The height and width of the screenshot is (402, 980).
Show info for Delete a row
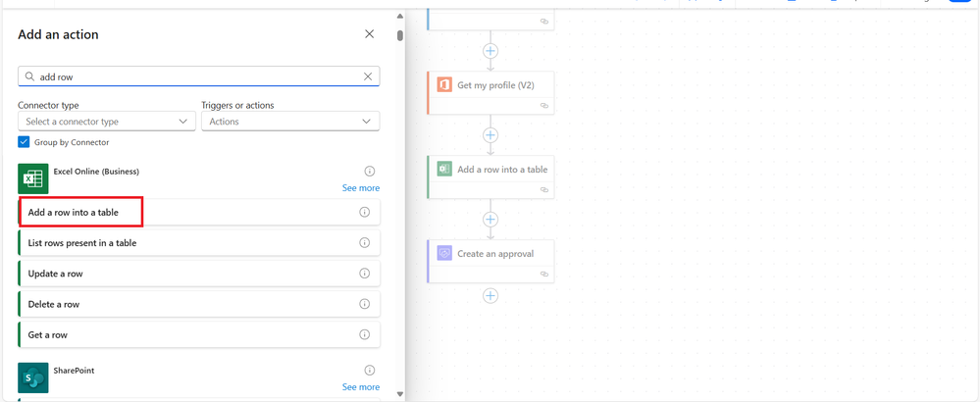click(x=364, y=304)
